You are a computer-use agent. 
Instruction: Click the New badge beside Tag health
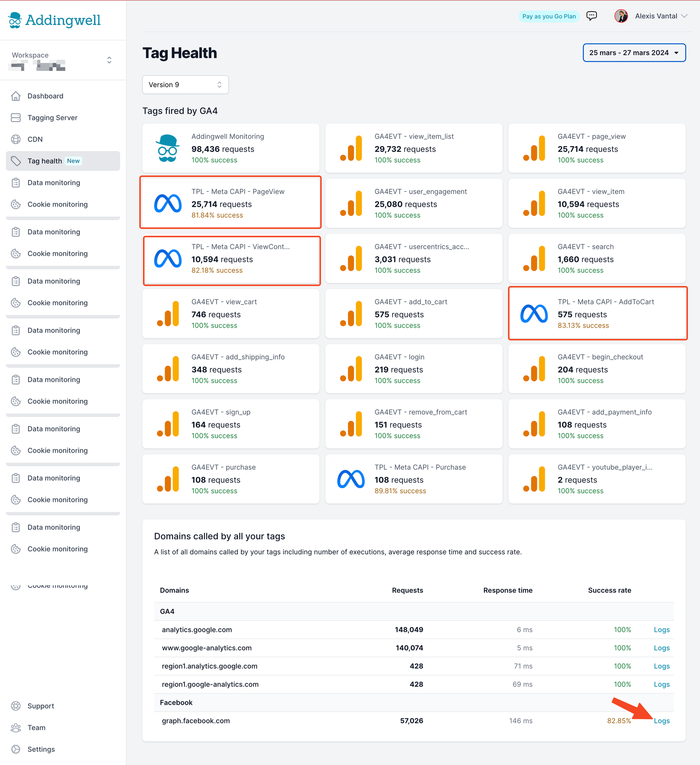[x=73, y=161]
